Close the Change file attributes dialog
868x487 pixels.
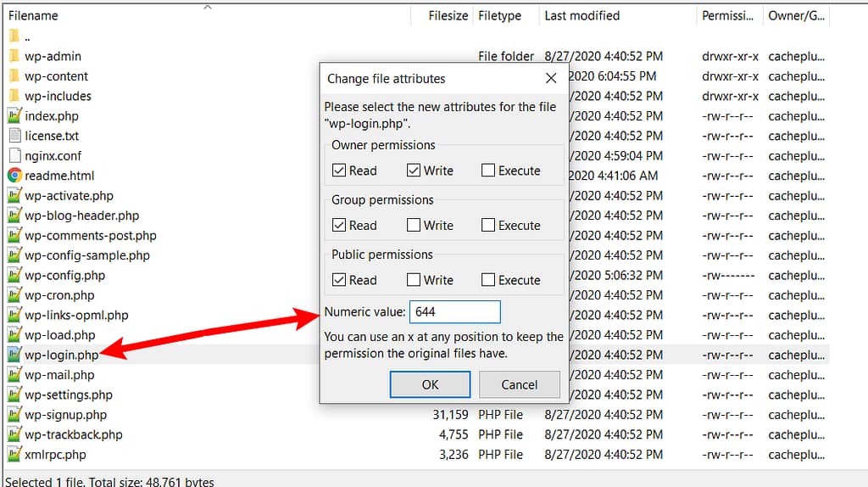[551, 78]
